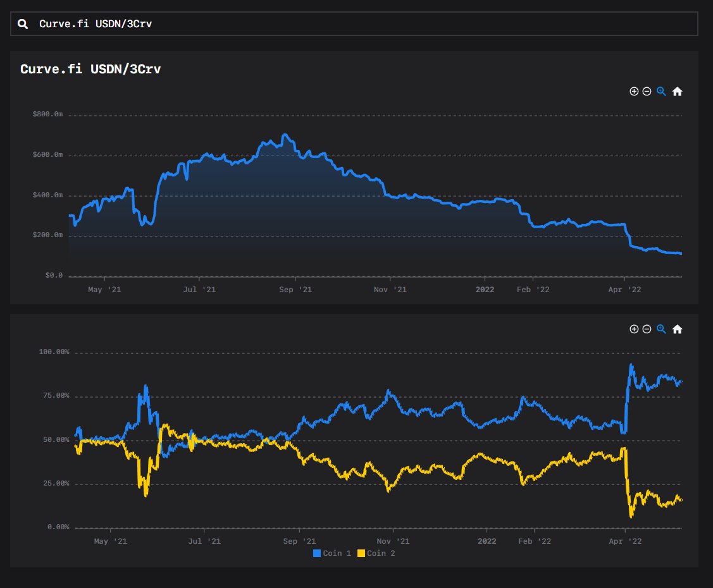Click the 25.00% axis label
This screenshot has width=713, height=588.
point(56,483)
